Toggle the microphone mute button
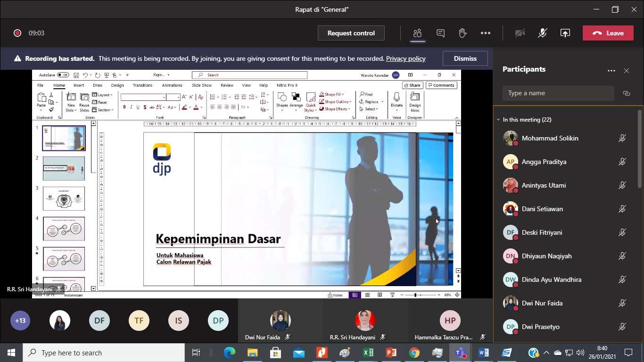 [x=543, y=33]
